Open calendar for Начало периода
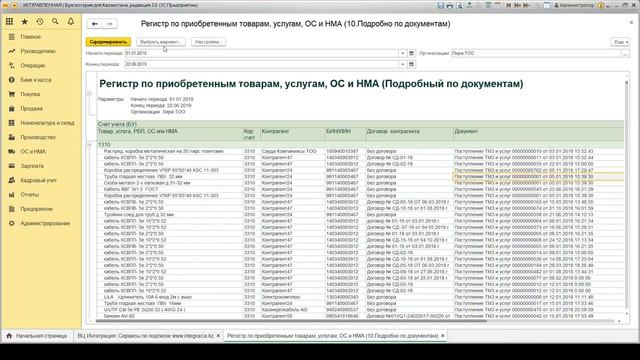 tap(411, 53)
